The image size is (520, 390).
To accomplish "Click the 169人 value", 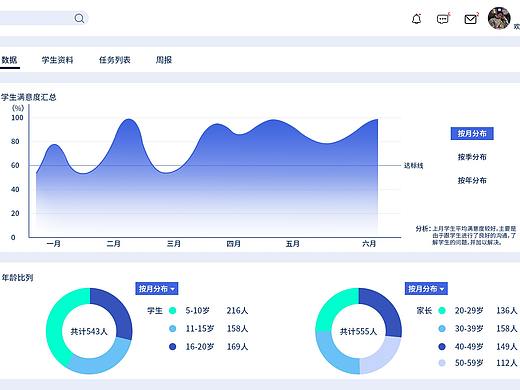I will pos(237,347).
